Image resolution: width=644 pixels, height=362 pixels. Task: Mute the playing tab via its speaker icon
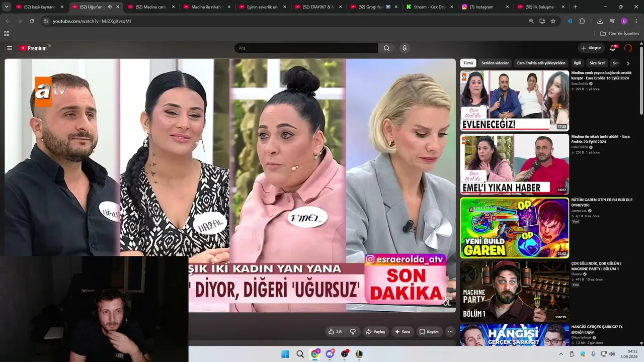coord(110,7)
